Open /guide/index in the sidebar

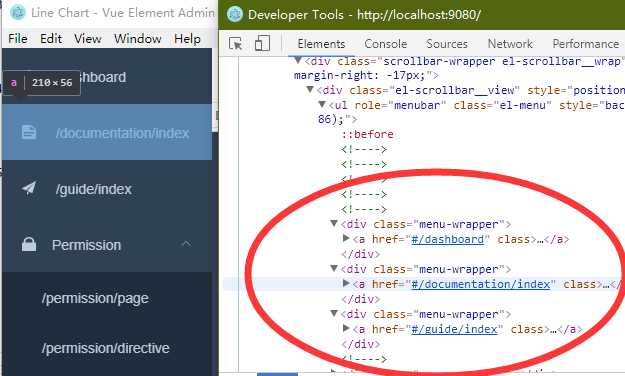click(107, 188)
